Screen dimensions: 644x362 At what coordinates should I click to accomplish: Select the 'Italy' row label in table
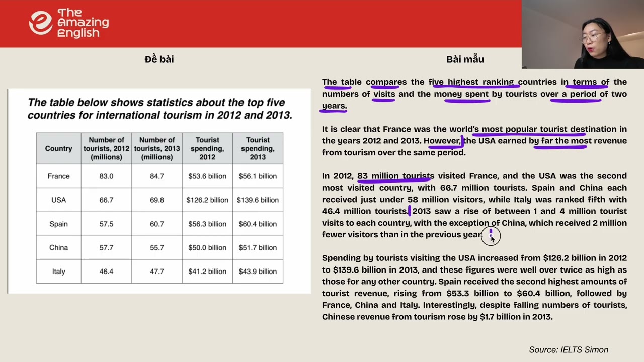coord(58,271)
